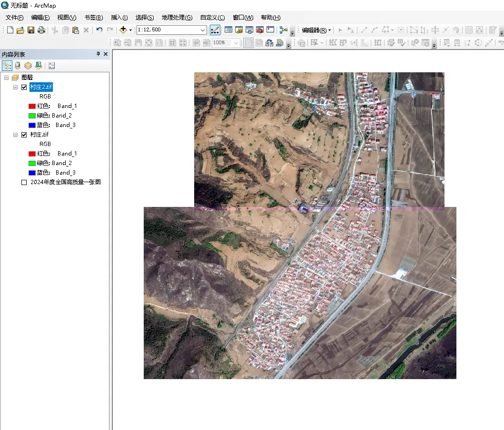Enable the 2024年度全国高质量一张图 layer
Image resolution: width=504 pixels, height=430 pixels.
[x=24, y=182]
